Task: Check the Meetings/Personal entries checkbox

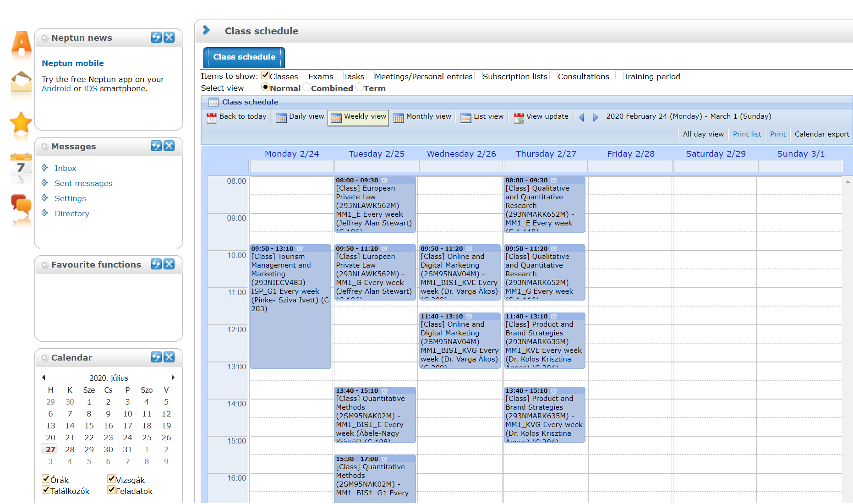Action: pyautogui.click(x=370, y=75)
